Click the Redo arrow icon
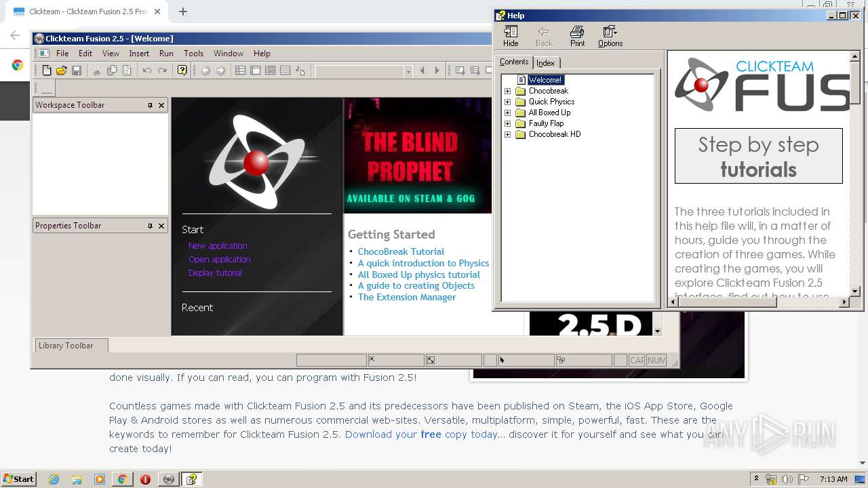Image resolution: width=868 pixels, height=488 pixels. coord(162,70)
